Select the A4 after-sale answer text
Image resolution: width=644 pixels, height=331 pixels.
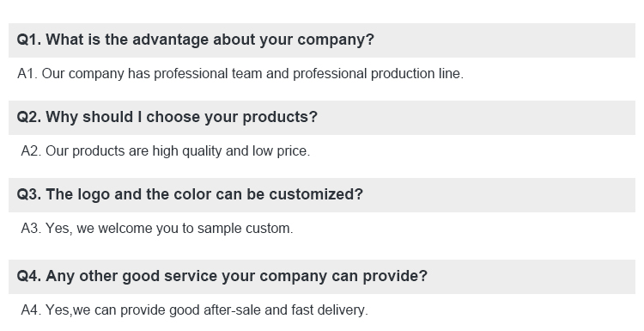(194, 310)
